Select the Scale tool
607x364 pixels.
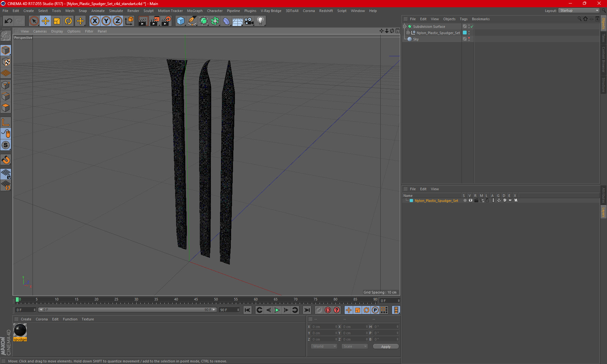[x=57, y=21]
